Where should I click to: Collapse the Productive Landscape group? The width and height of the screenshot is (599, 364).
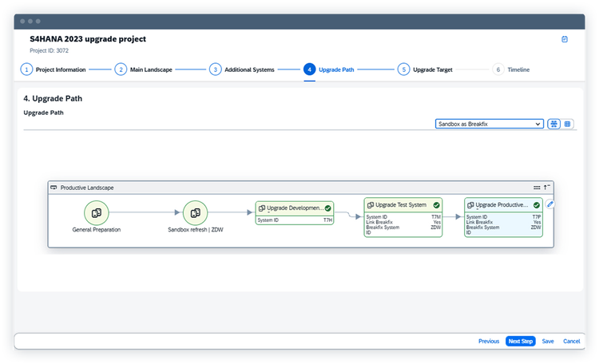[x=546, y=187]
